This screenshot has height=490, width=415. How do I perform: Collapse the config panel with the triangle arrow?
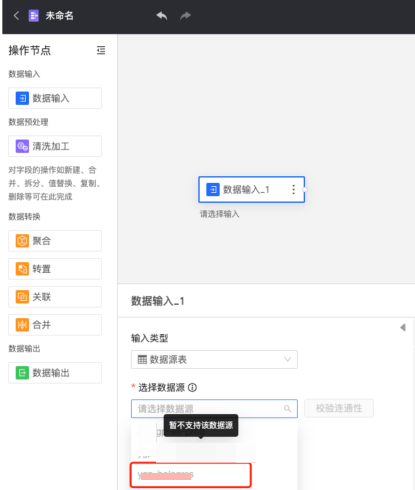pyautogui.click(x=403, y=327)
